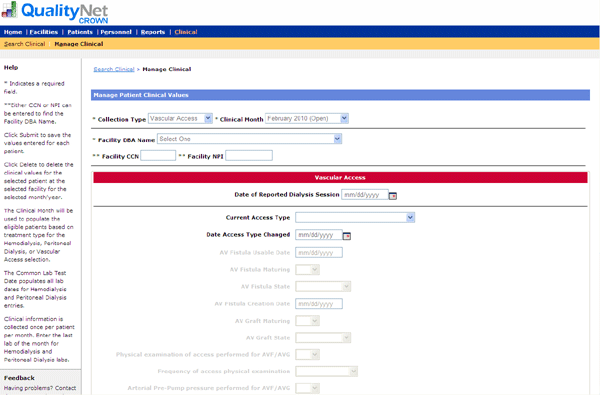Follow the Search Clinical breadcrumb link
The width and height of the screenshot is (600, 395).
click(x=114, y=69)
